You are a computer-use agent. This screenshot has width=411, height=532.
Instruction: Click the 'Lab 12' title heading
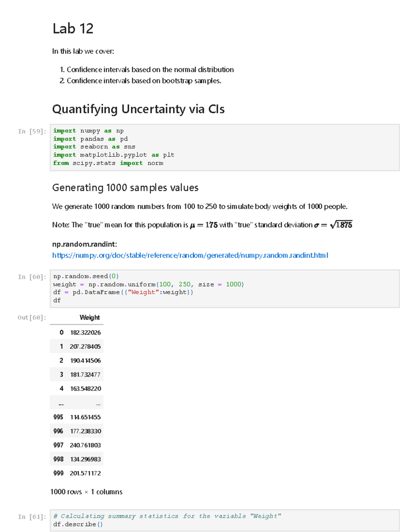73,28
